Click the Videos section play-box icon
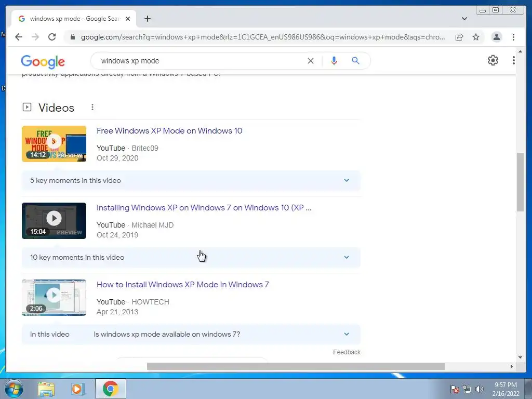The height and width of the screenshot is (399, 532). click(x=27, y=107)
